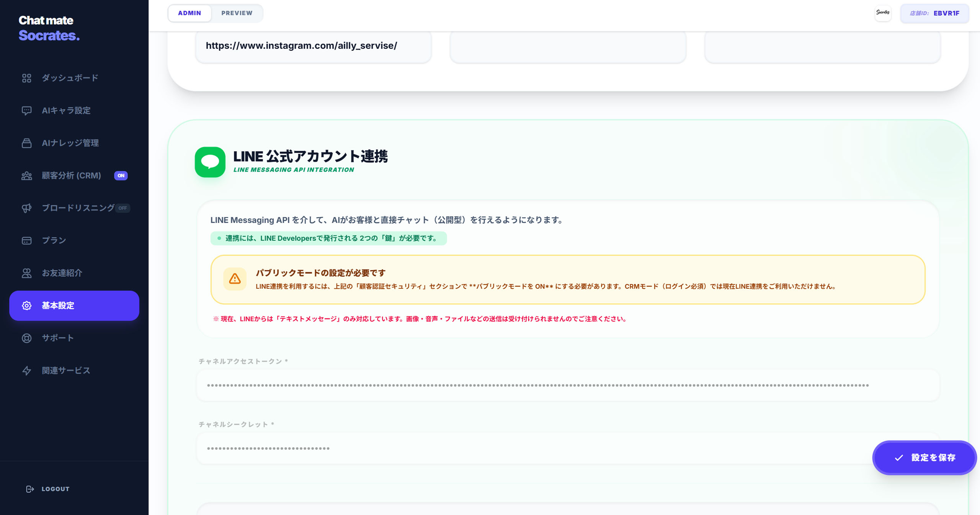Click the green LINE Developers 2つの「鍵」 notice
The height and width of the screenshot is (515, 980).
click(328, 238)
